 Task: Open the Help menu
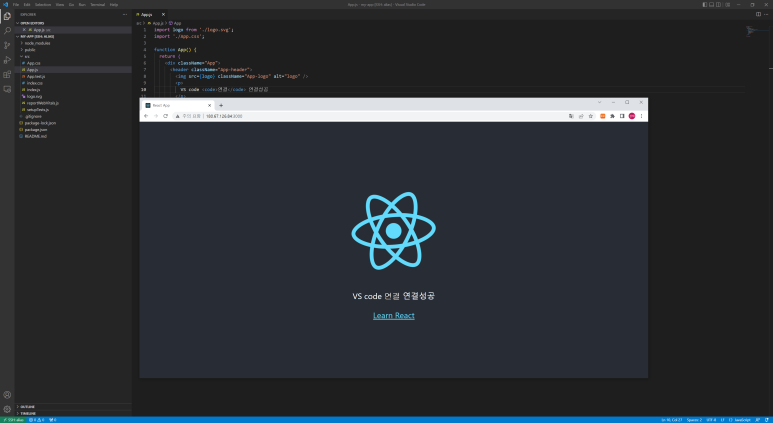[114, 4]
